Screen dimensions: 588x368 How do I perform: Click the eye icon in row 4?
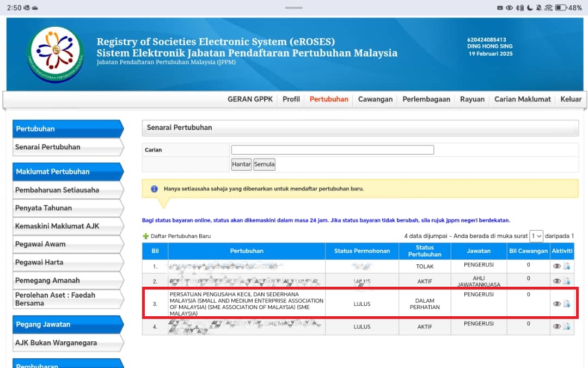click(557, 327)
